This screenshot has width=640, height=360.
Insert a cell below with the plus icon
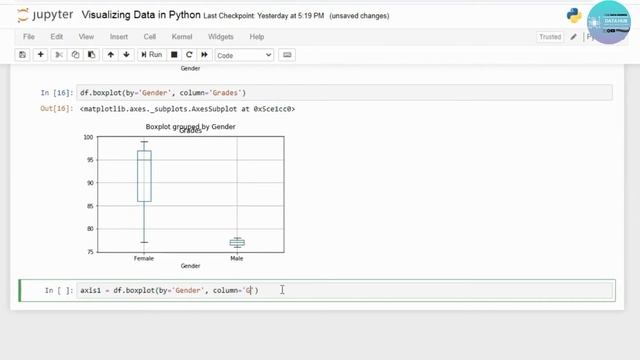[x=40, y=55]
